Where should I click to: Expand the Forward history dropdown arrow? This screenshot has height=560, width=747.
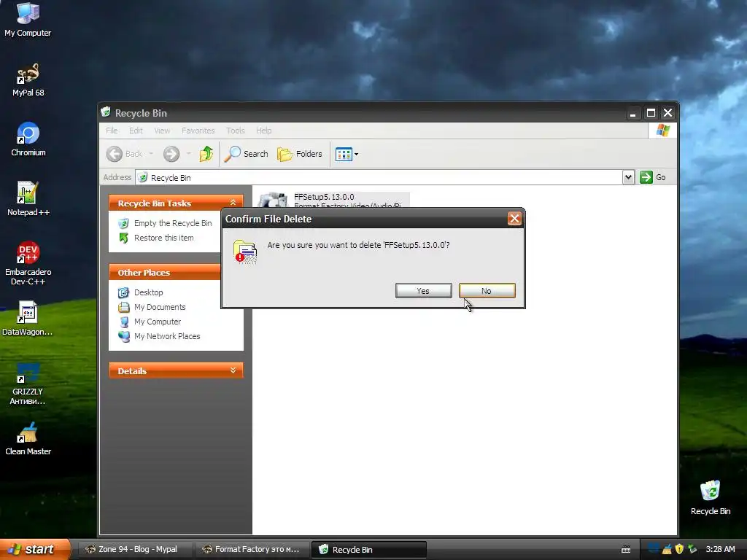[189, 154]
